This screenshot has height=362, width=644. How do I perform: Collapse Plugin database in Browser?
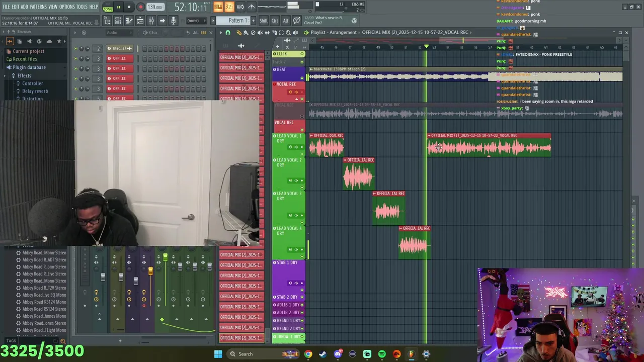pos(29,67)
